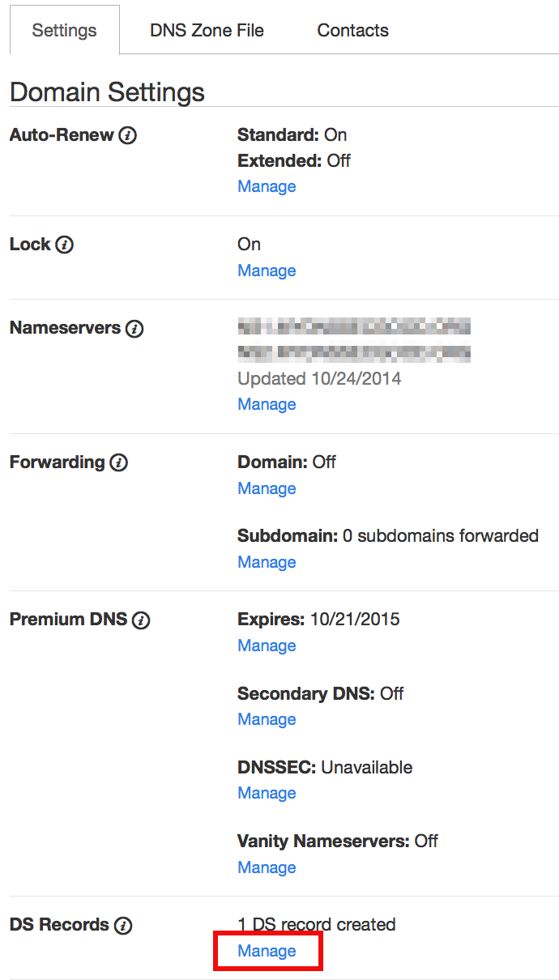559x980 pixels.
Task: Manage Auto-Renew settings
Action: pos(267,186)
